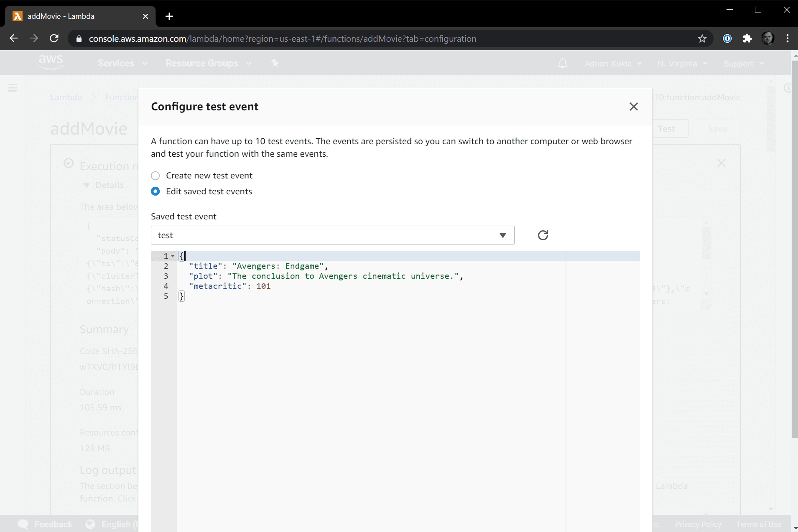The height and width of the screenshot is (532, 798).
Task: Click the browser reload page icon
Action: pyautogui.click(x=54, y=38)
